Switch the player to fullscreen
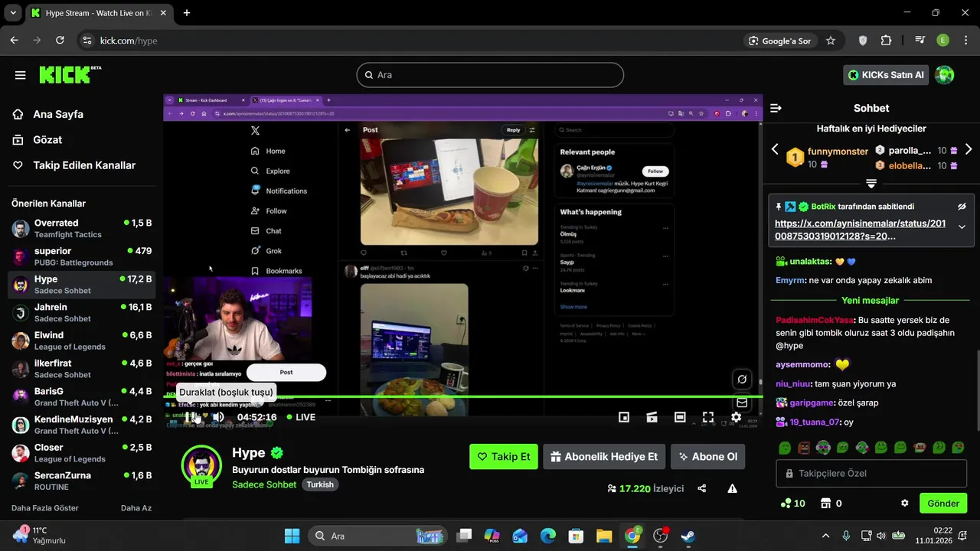This screenshot has width=980, height=551. [x=708, y=417]
